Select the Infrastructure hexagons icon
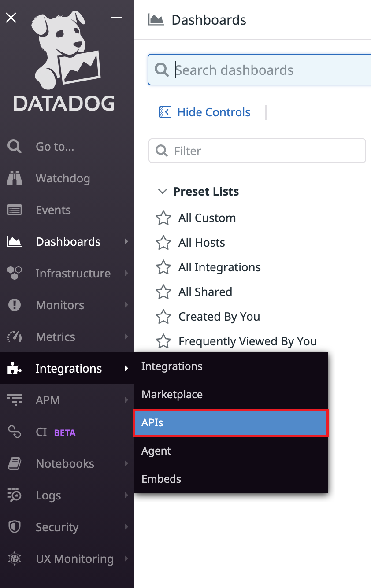The image size is (371, 588). (x=15, y=274)
